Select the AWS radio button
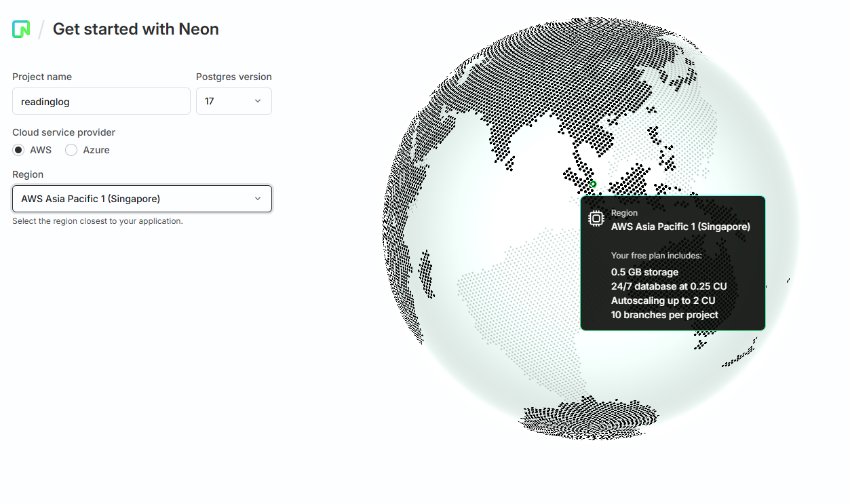 point(18,150)
